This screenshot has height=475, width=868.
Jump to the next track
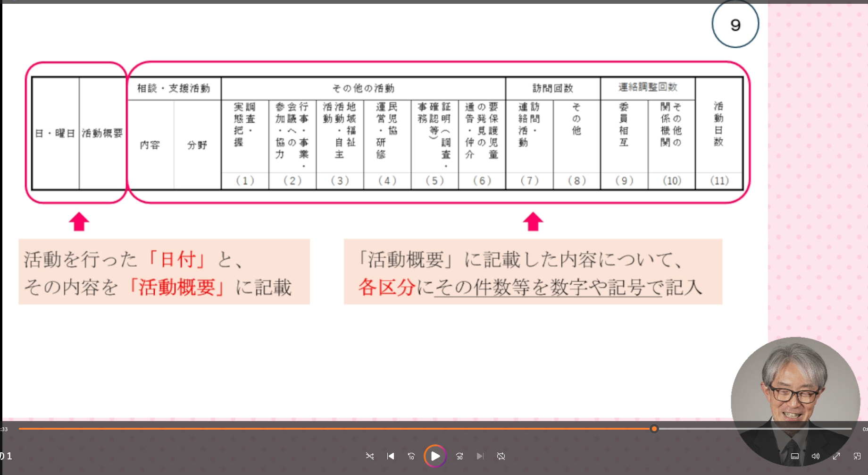coord(480,456)
